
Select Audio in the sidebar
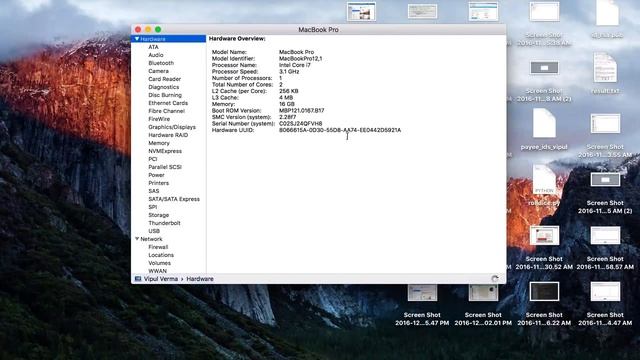[x=156, y=55]
